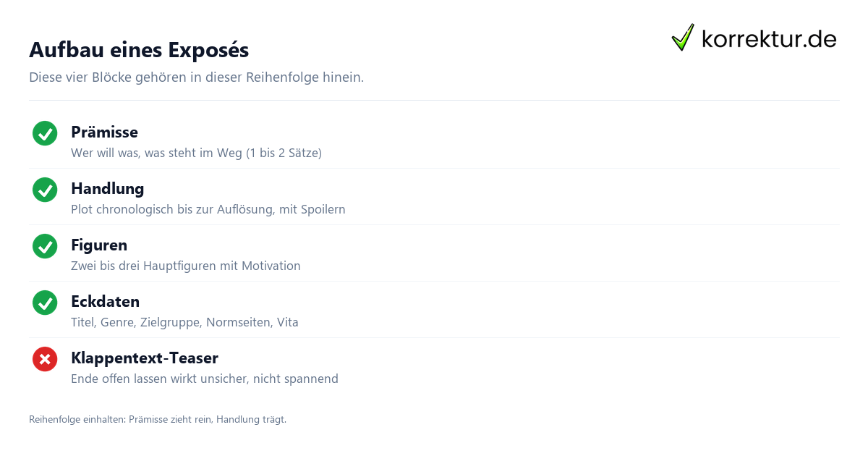Click the title Aufbau eines Exposés
Image resolution: width=868 pixels, height=456 pixels.
pos(139,50)
